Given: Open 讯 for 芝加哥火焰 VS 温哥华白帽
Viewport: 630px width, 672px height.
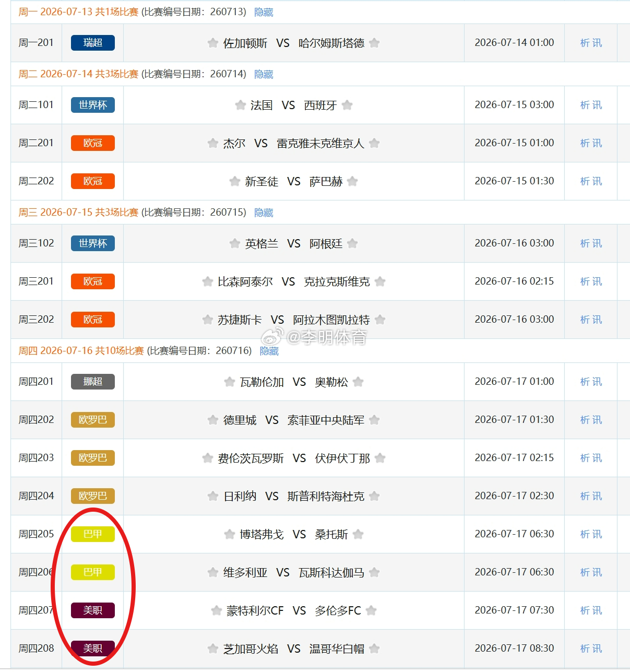Looking at the screenshot, I should [x=597, y=649].
